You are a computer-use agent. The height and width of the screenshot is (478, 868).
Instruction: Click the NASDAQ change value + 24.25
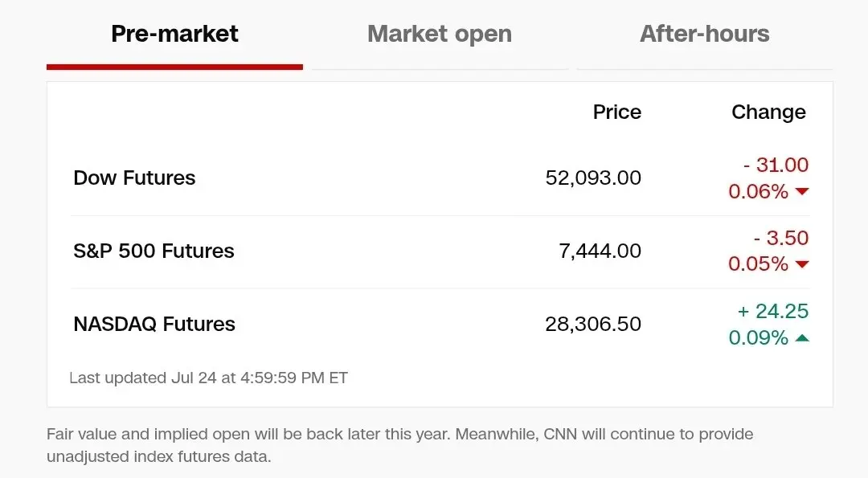click(x=773, y=311)
